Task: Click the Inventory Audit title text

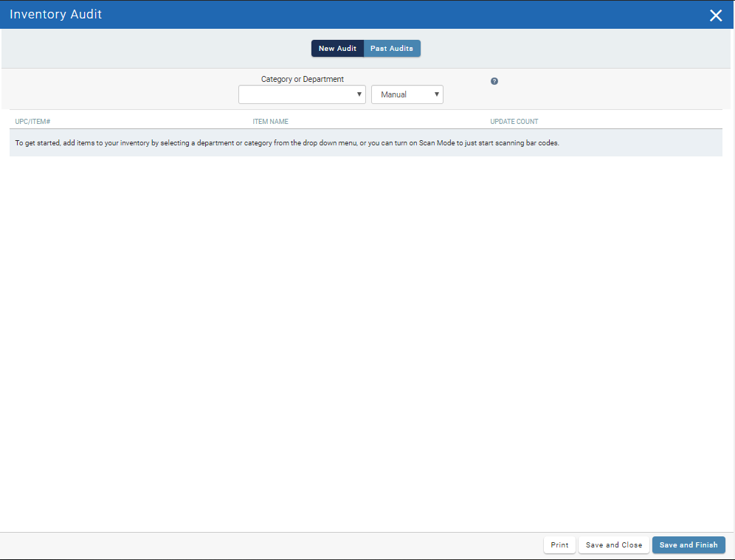Action: 56,15
